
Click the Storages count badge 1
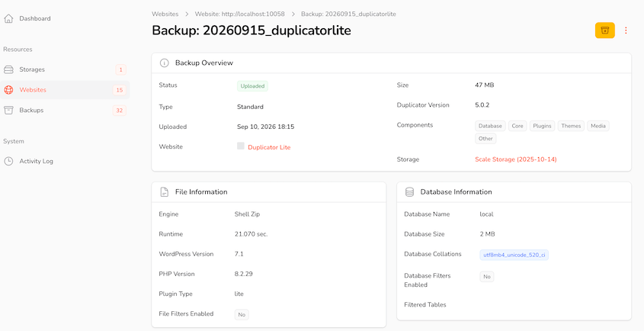pos(120,70)
